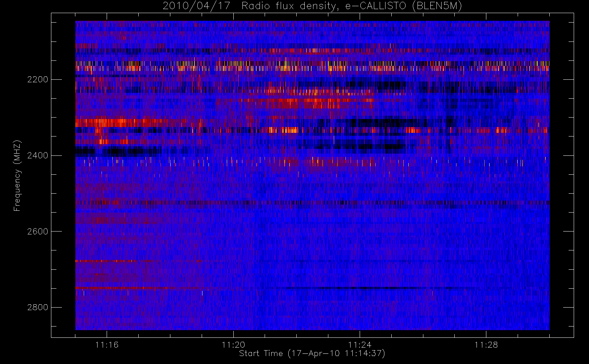Viewport: 589px width, 364px height.
Task: Click the '11:24' time axis label
Action: click(x=360, y=345)
